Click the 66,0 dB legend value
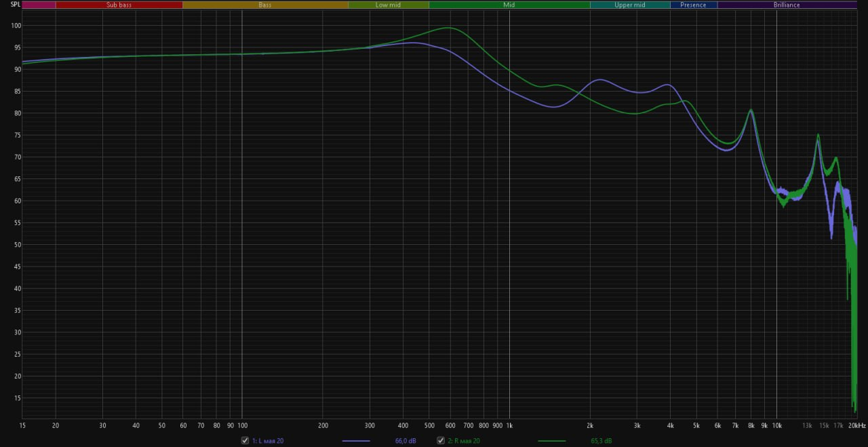The image size is (868, 447). click(406, 441)
